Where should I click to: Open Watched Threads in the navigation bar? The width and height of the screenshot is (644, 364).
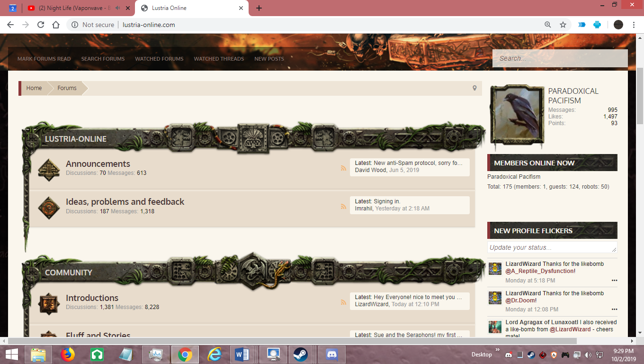(219, 59)
